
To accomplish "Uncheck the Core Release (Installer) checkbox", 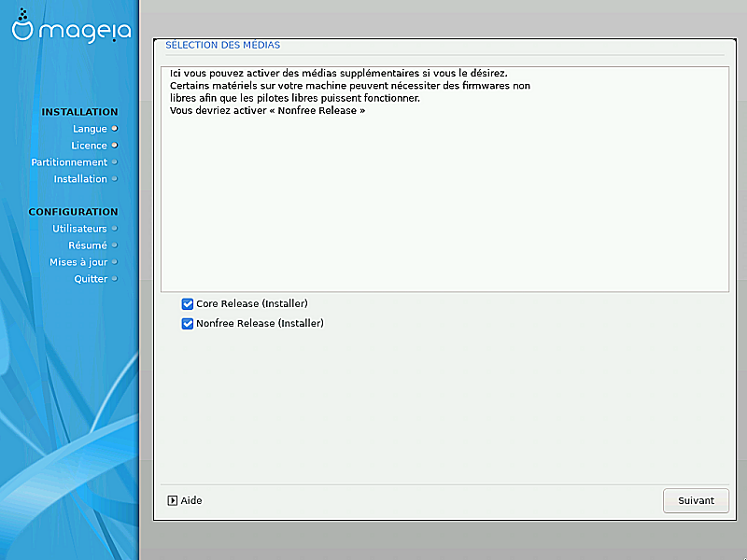I will (188, 304).
